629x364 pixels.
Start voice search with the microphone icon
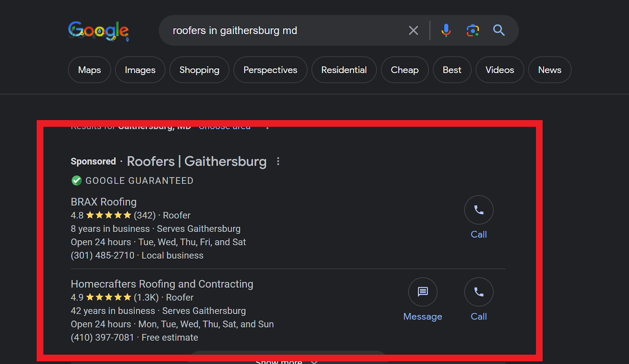pos(446,30)
